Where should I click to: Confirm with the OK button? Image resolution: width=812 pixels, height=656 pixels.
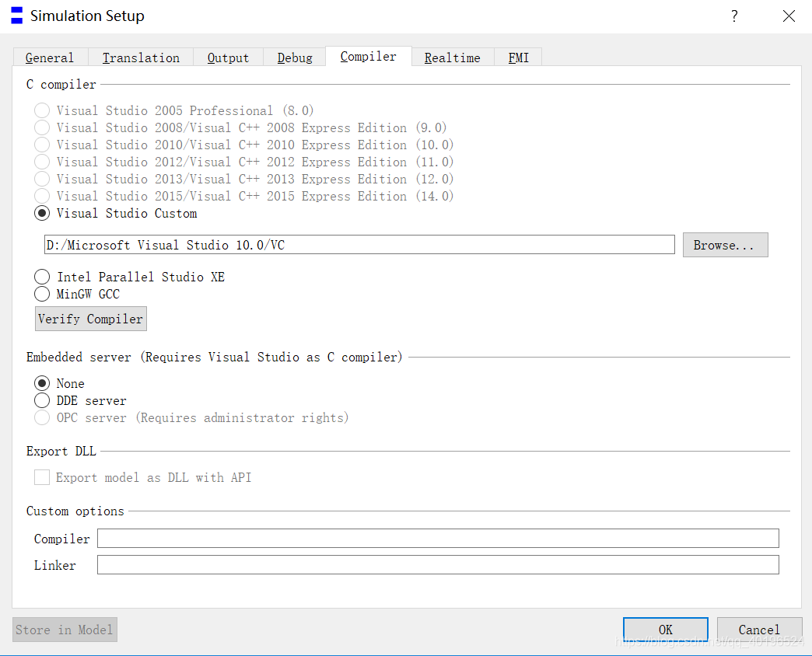click(x=666, y=630)
